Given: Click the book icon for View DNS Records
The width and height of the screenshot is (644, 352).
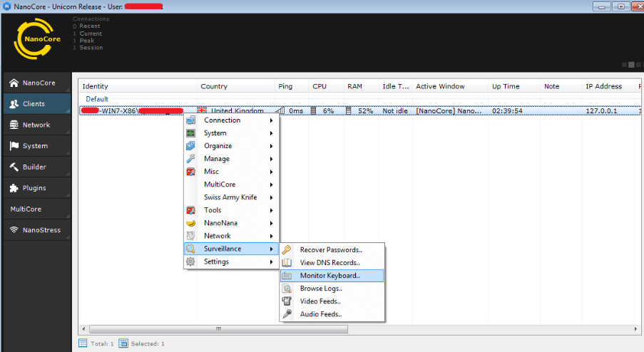Looking at the screenshot, I should (x=287, y=263).
